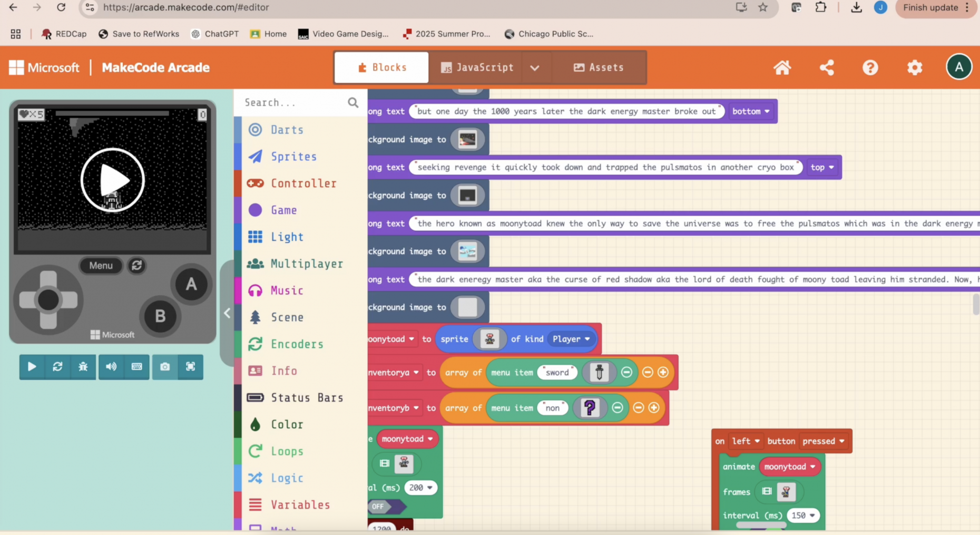This screenshot has height=535, width=980.
Task: Open the Settings gear icon
Action: [x=915, y=67]
